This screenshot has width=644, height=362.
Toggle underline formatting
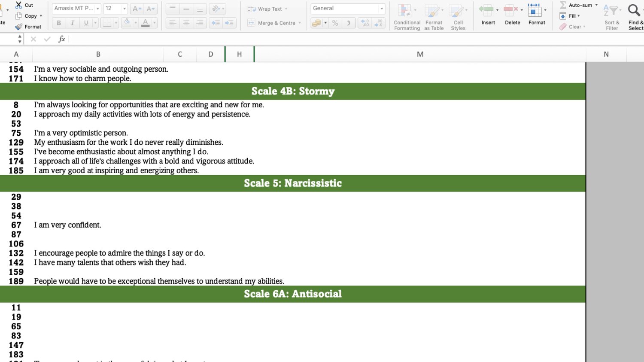tap(86, 23)
